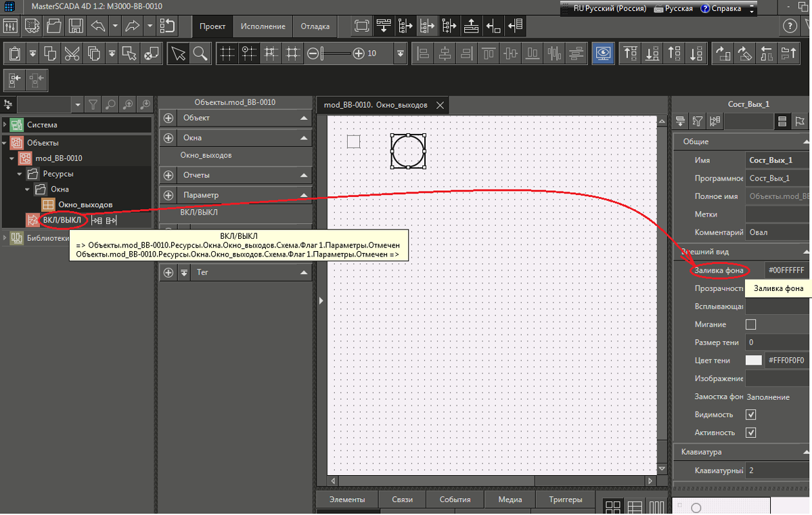
Task: Collapse the Параметр section arrow
Action: 304,195
